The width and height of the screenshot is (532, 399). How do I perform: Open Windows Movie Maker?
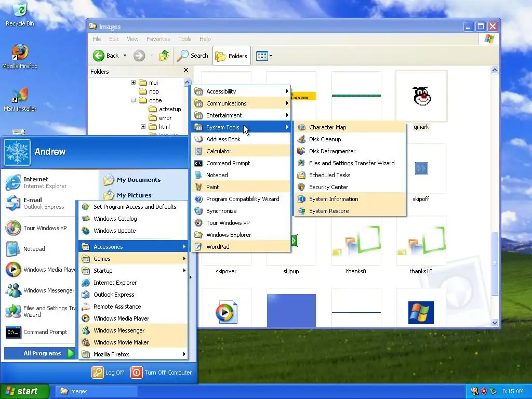pyautogui.click(x=133, y=342)
